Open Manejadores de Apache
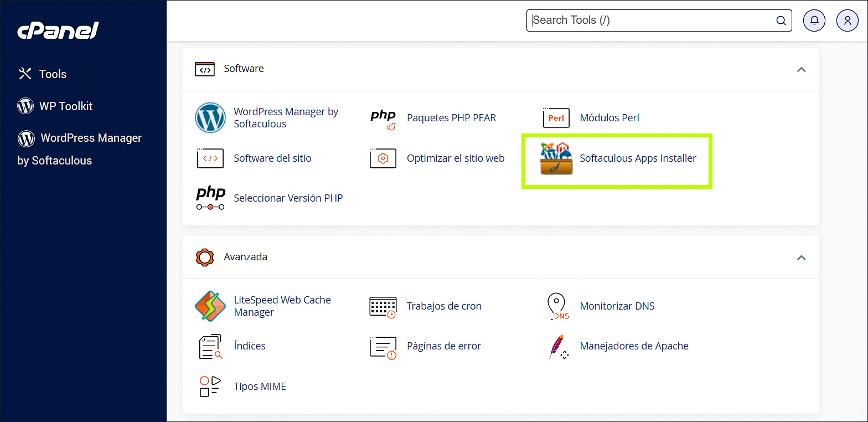The width and height of the screenshot is (868, 422). click(634, 346)
